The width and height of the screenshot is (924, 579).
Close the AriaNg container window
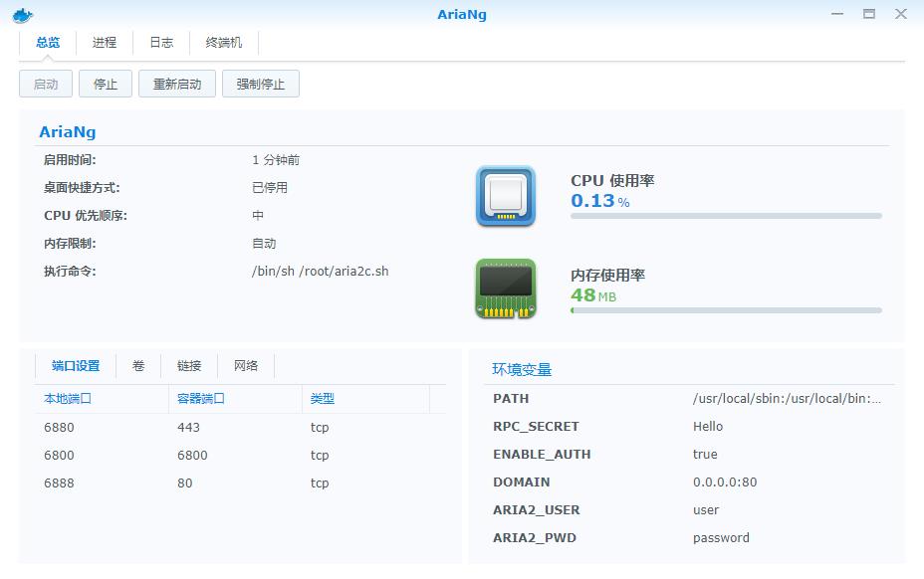pyautogui.click(x=901, y=14)
